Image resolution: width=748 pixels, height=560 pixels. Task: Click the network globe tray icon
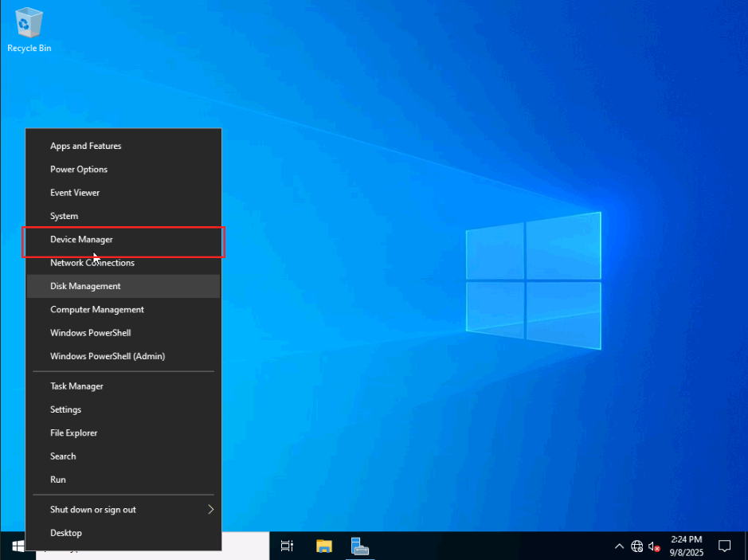pyautogui.click(x=636, y=546)
